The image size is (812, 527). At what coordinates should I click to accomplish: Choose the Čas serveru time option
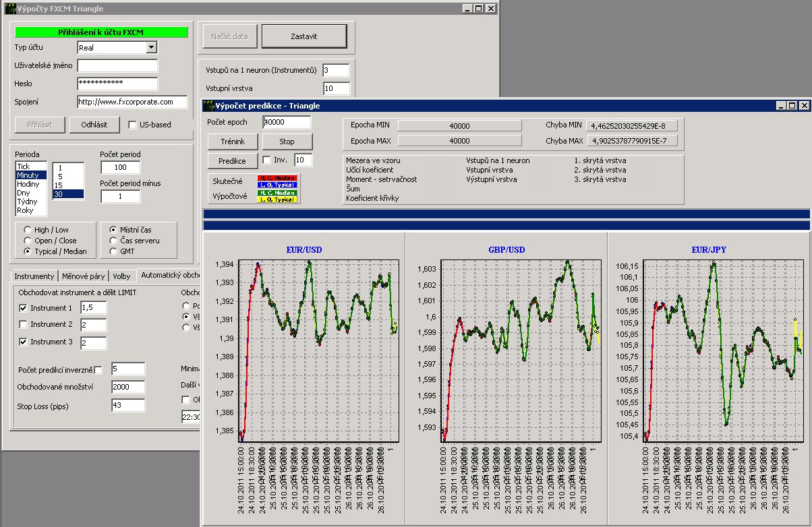pos(113,241)
